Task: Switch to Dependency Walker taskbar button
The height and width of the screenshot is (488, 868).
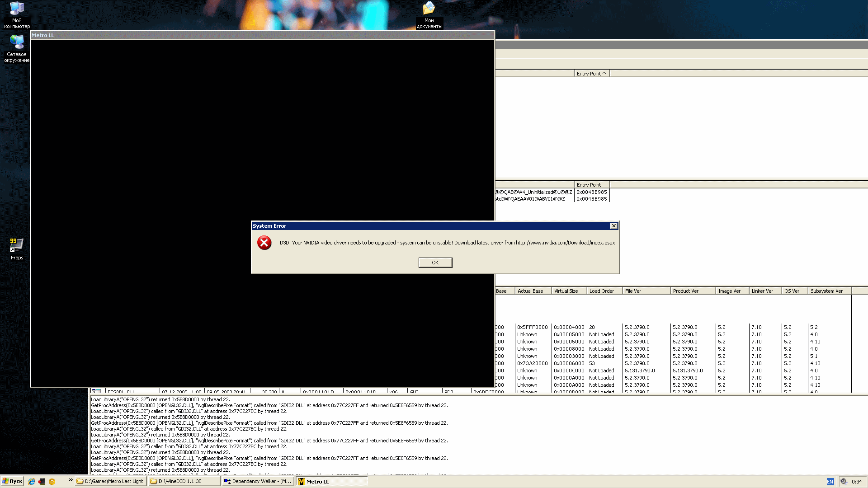Action: (258, 482)
